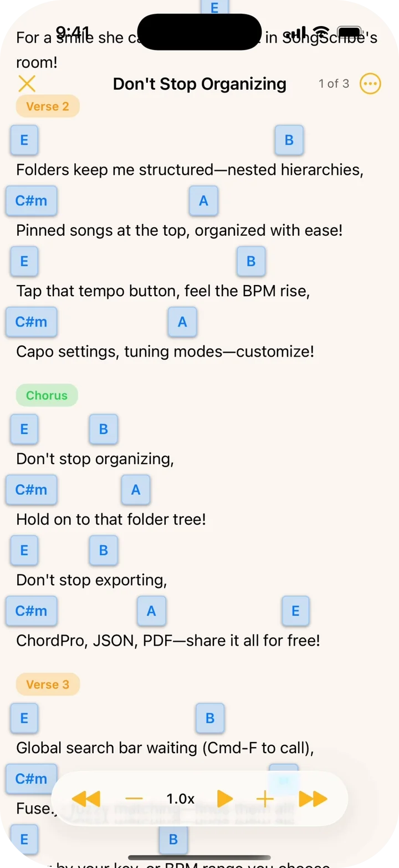Collapse the Verse 2 section
Viewport: 399px width, 868px height.
click(x=48, y=106)
